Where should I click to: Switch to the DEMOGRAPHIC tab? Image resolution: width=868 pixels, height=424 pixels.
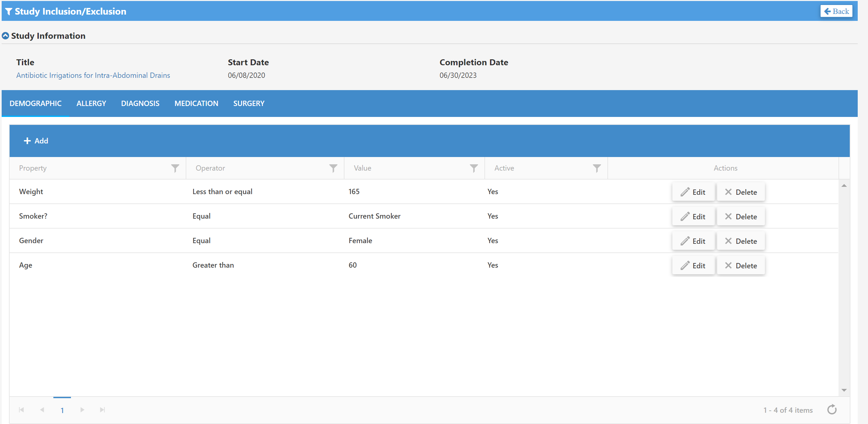click(35, 103)
